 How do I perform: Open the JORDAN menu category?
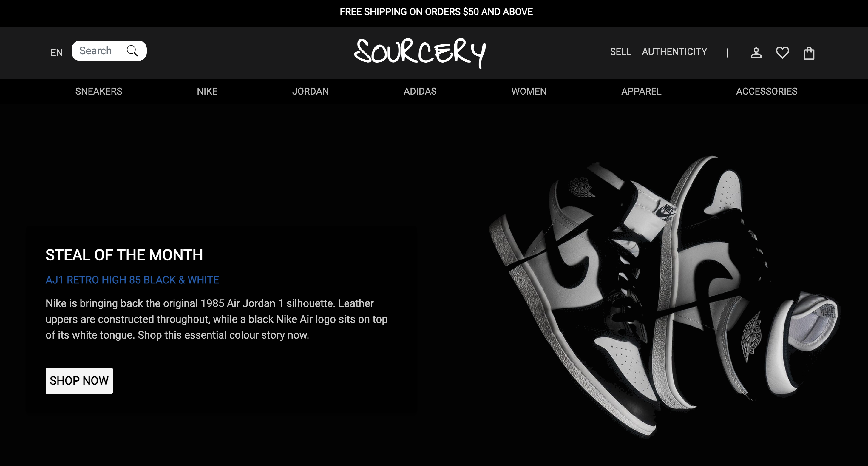tap(310, 91)
